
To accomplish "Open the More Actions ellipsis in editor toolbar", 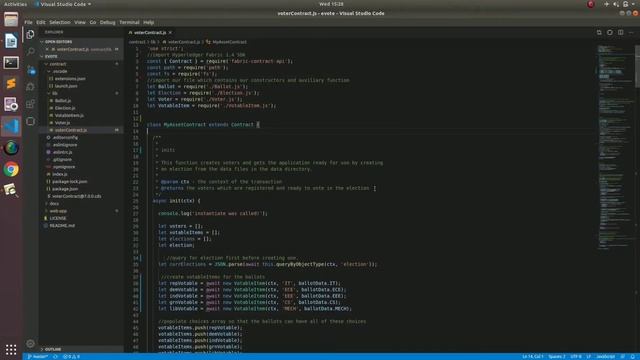I will (x=631, y=32).
